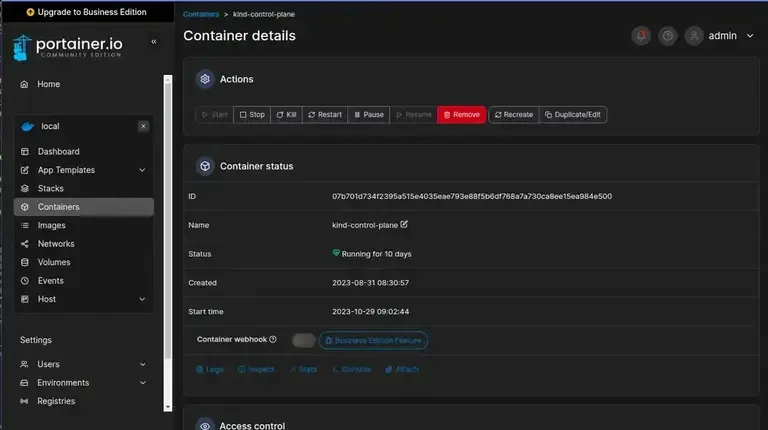
Task: Click the Container webhook help icon
Action: click(273, 339)
